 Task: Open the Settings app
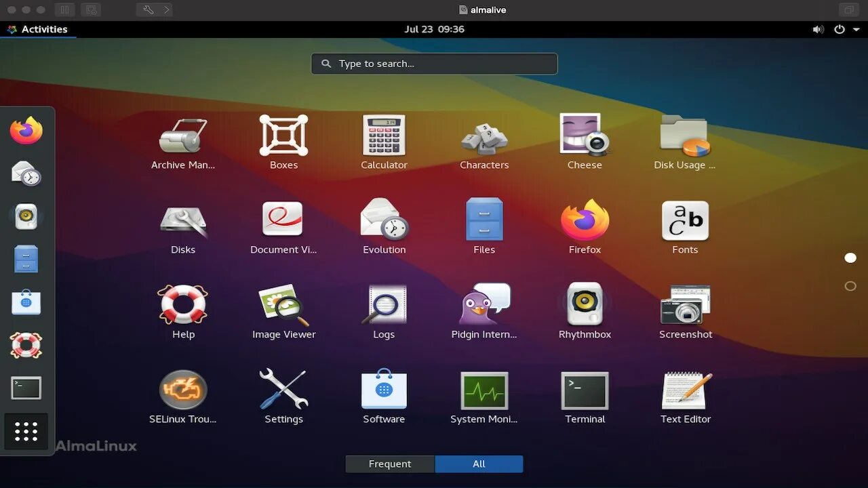pos(283,397)
